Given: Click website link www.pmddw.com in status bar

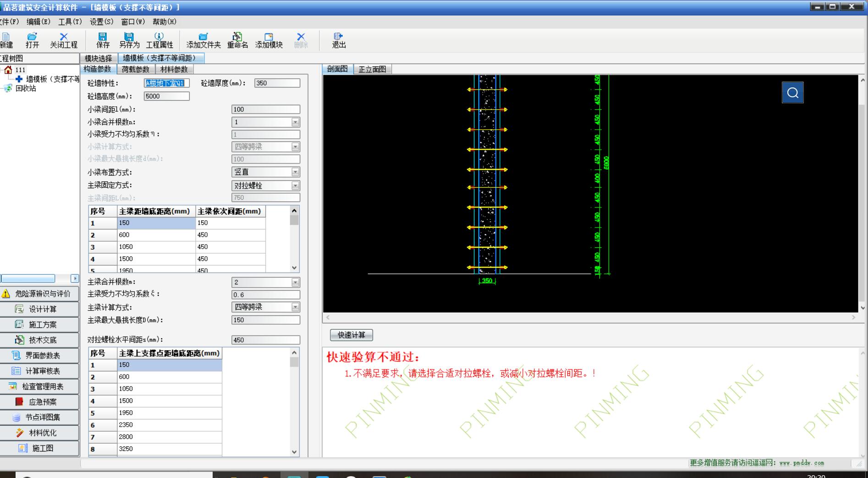Looking at the screenshot, I should [802, 463].
